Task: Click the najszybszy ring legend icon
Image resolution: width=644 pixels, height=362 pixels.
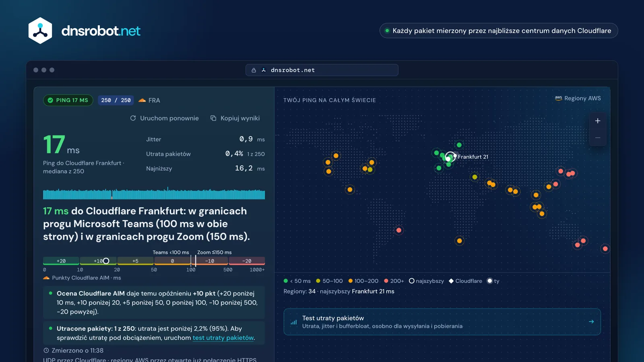Action: click(x=412, y=281)
